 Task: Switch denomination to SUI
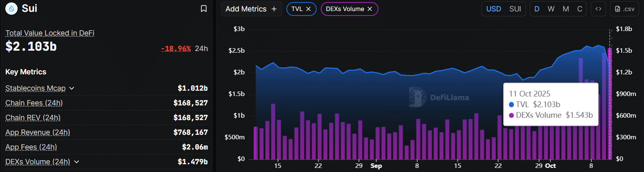coord(515,9)
